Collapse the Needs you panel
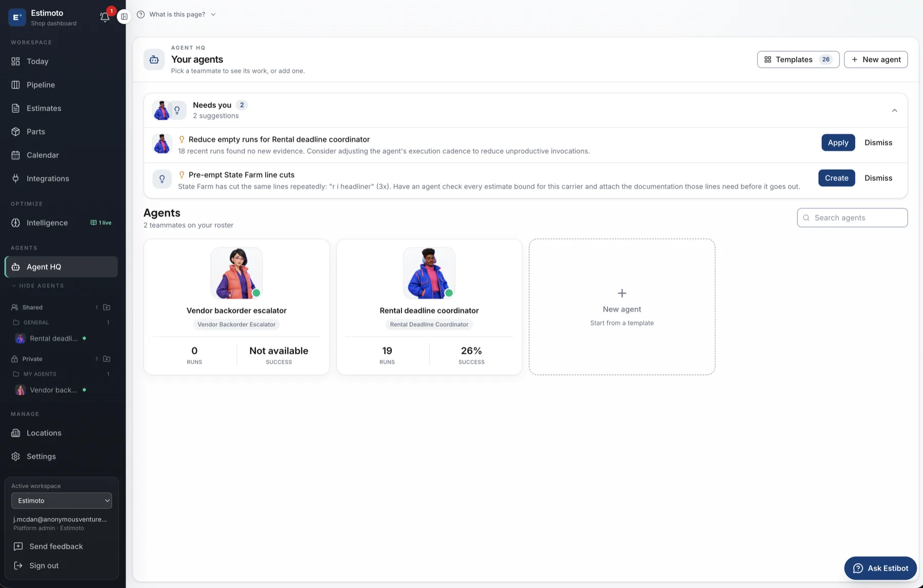The width and height of the screenshot is (923, 588). [894, 110]
